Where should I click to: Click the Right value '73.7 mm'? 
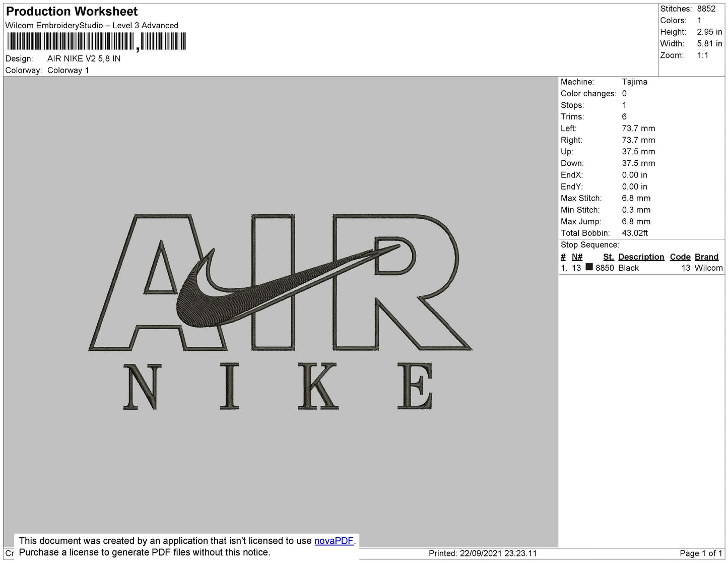[x=638, y=140]
